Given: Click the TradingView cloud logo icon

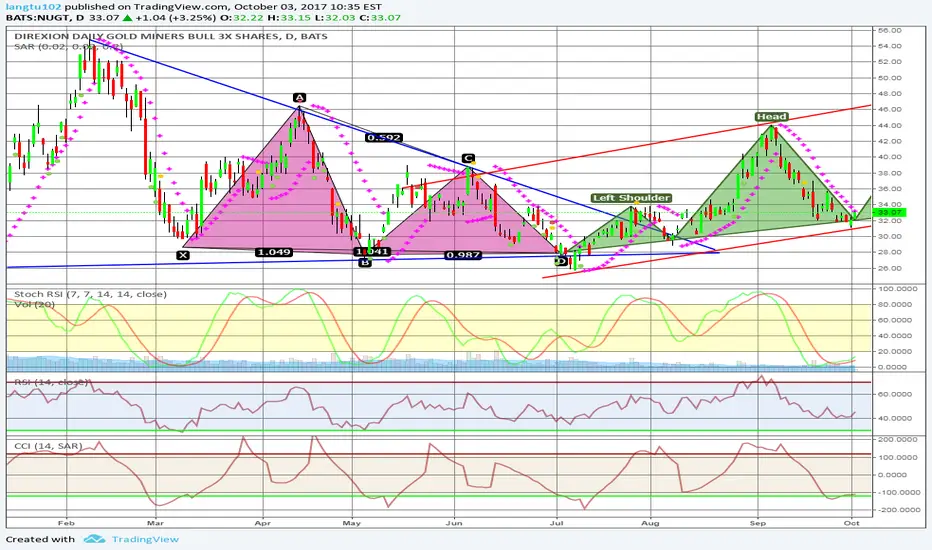Looking at the screenshot, I should click(95, 539).
